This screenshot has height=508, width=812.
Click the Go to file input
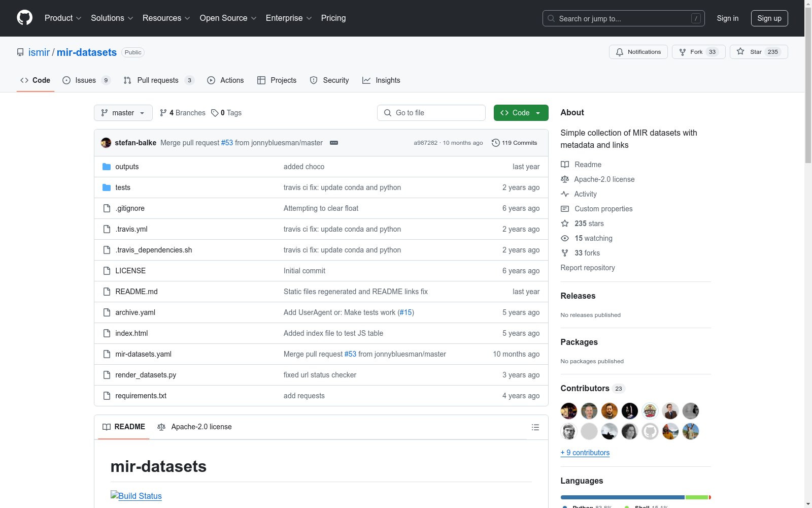pos(431,113)
